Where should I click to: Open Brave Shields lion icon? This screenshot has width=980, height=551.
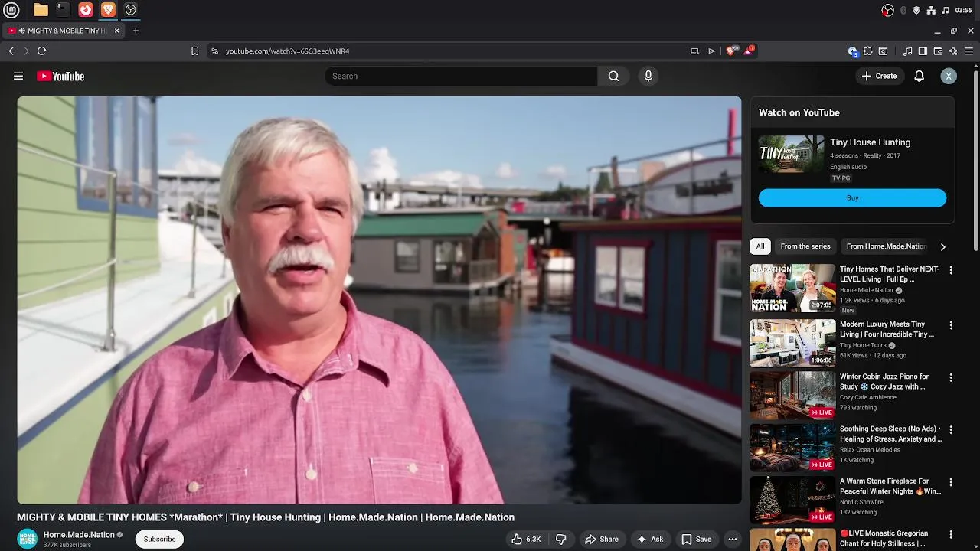(731, 51)
